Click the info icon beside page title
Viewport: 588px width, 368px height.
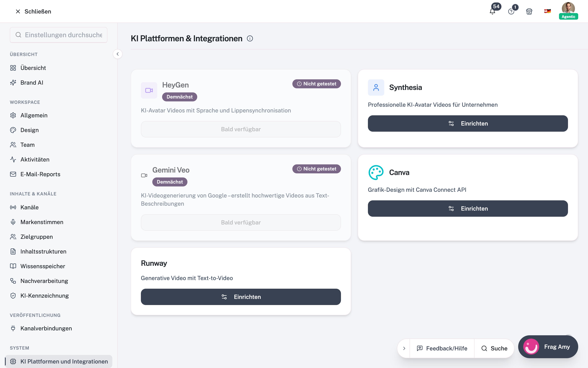pos(250,38)
